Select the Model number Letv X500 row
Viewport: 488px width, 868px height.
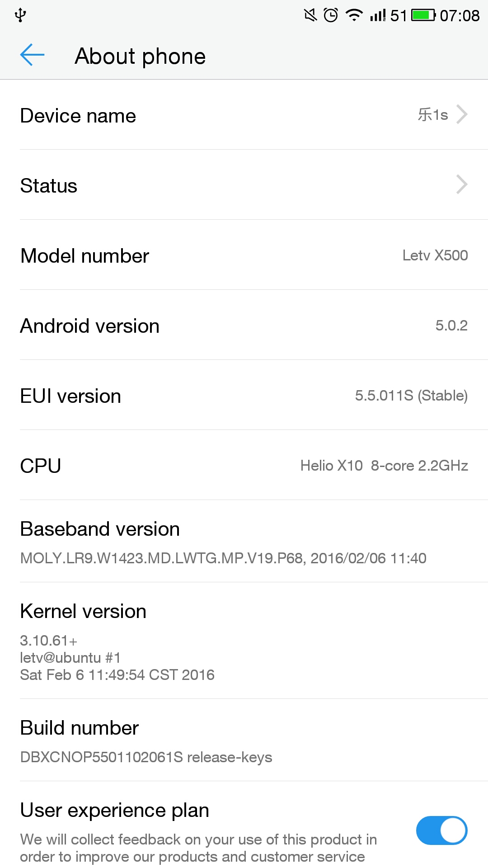point(244,255)
